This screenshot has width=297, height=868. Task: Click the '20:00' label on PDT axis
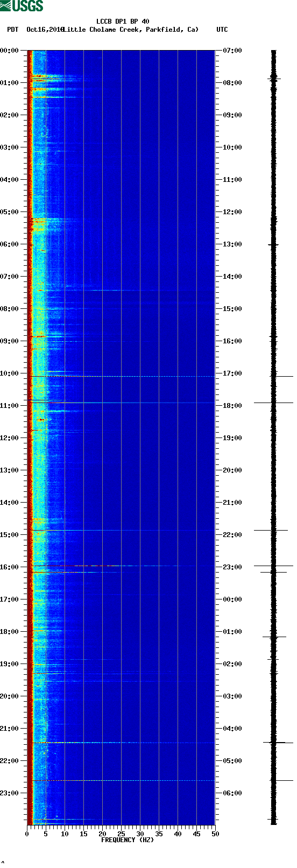[9, 696]
